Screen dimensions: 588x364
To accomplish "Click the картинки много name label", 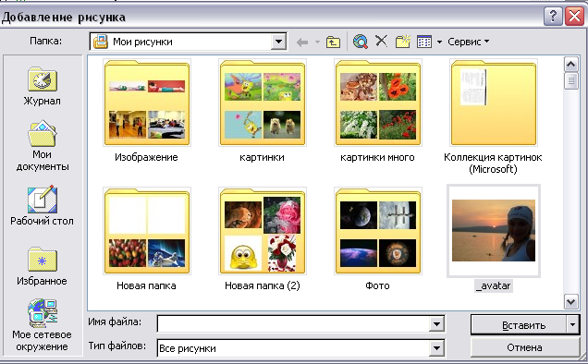I will pos(377,157).
